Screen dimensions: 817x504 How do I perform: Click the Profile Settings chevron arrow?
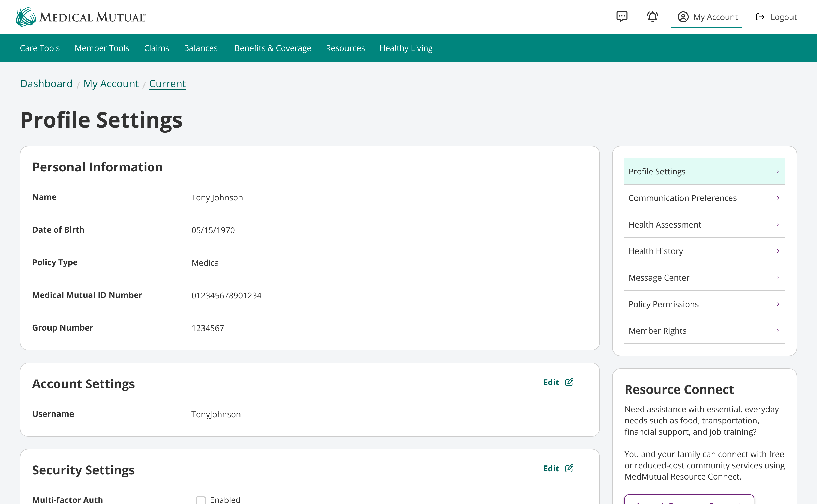(x=778, y=171)
